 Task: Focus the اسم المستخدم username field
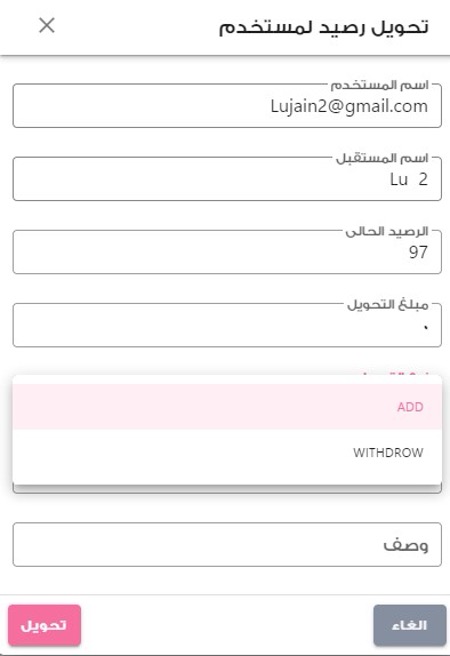227,106
